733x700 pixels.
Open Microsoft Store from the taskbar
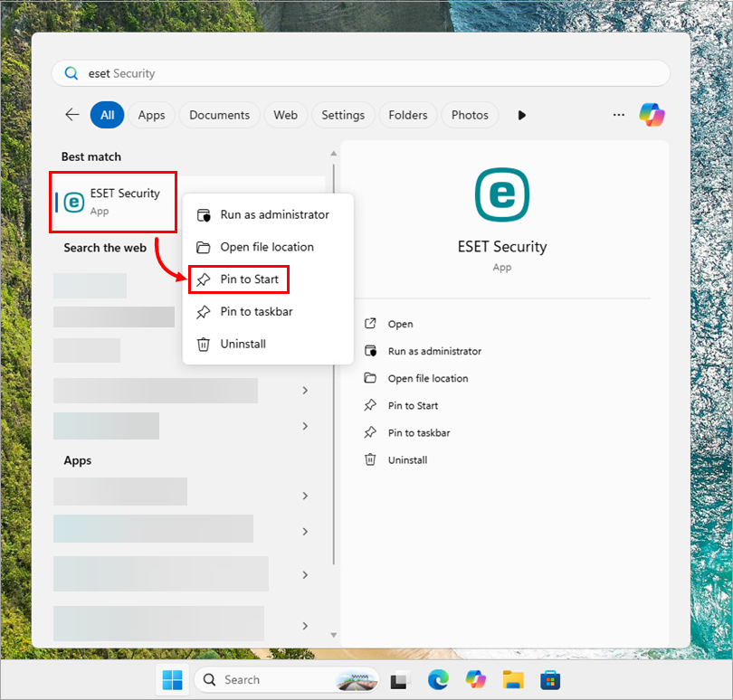[550, 679]
